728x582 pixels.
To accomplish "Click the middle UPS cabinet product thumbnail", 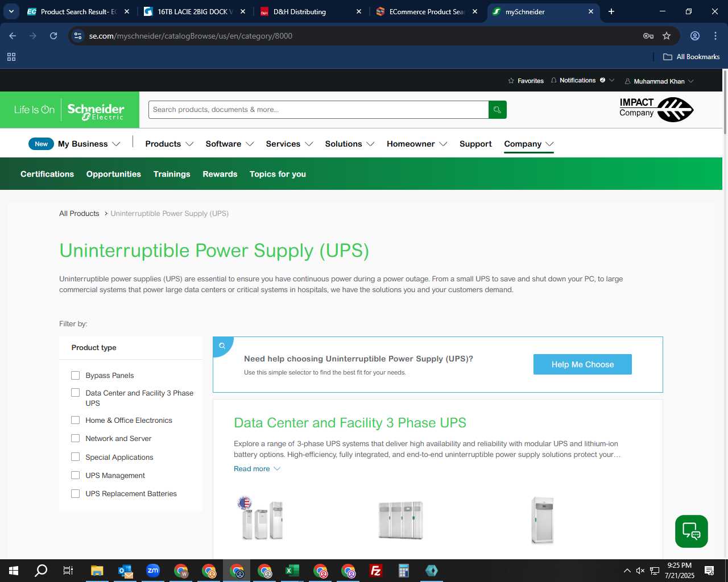I will click(x=401, y=520).
